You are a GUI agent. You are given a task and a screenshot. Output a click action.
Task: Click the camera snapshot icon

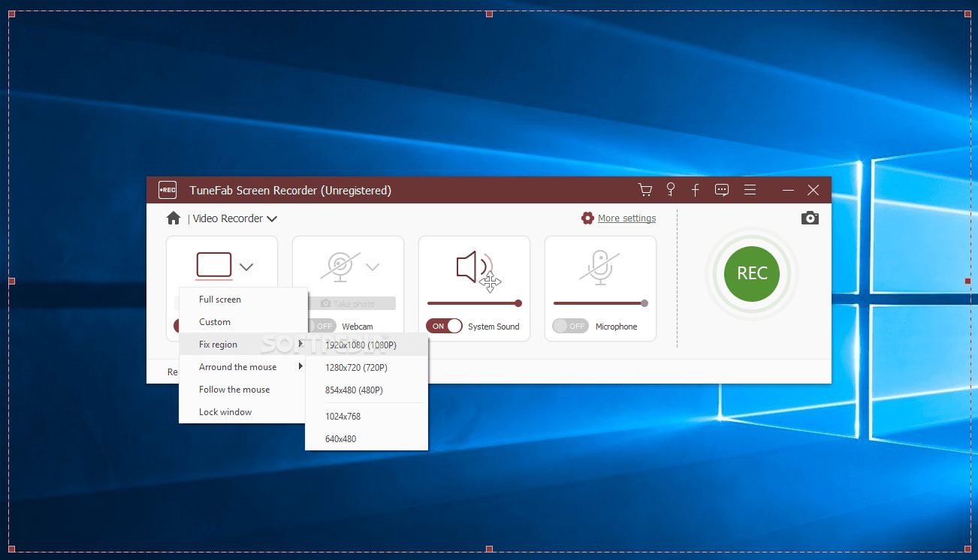click(810, 218)
